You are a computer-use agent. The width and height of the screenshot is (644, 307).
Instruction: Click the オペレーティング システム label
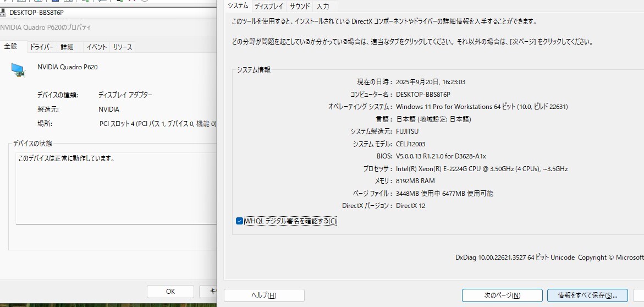pos(360,107)
